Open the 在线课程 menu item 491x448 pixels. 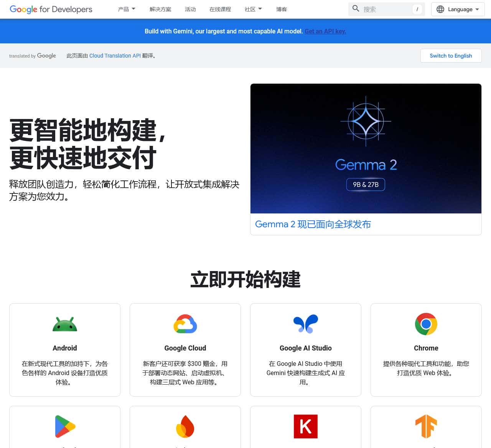point(220,9)
